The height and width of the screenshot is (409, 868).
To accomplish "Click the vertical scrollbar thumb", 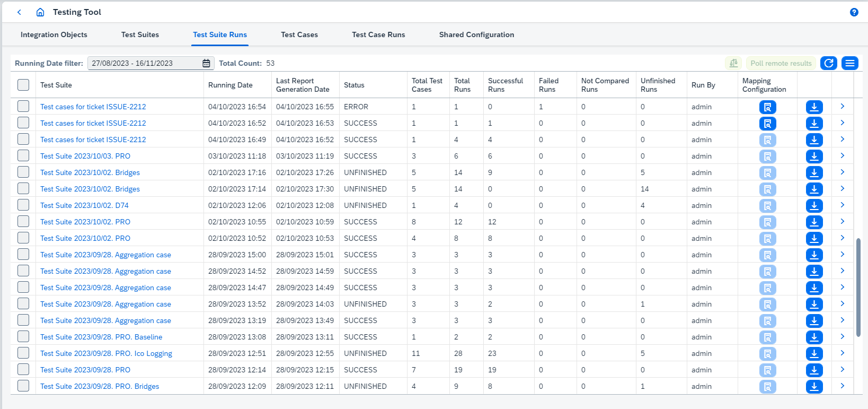I will (858, 287).
